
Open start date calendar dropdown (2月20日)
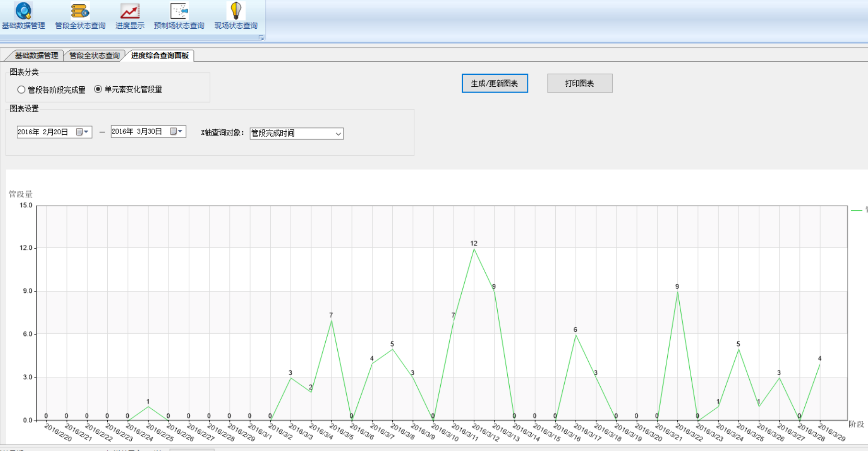[x=83, y=132]
